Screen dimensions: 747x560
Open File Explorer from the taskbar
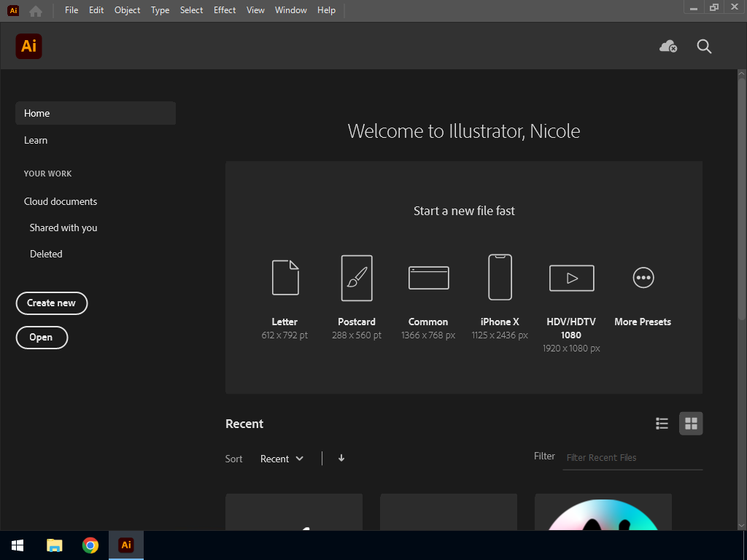point(54,545)
